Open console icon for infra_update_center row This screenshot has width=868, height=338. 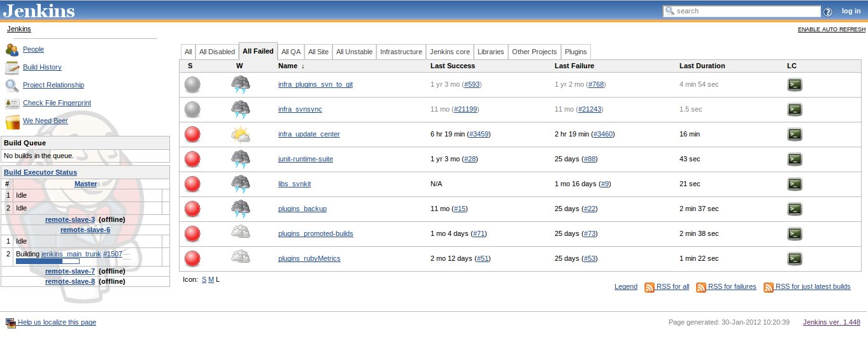coord(794,135)
